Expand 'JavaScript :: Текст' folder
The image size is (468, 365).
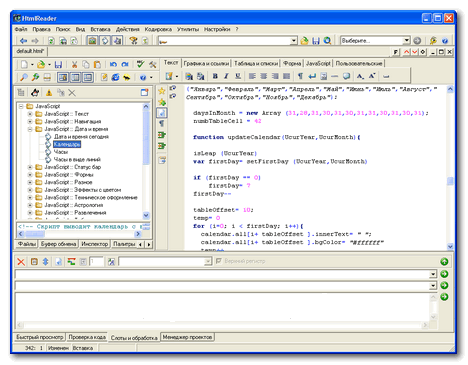30,114
